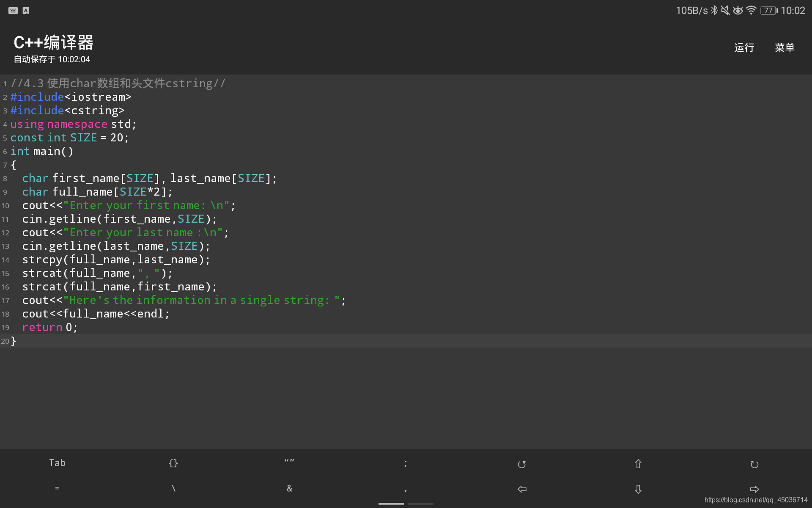Run the code with 运行 button

[744, 48]
